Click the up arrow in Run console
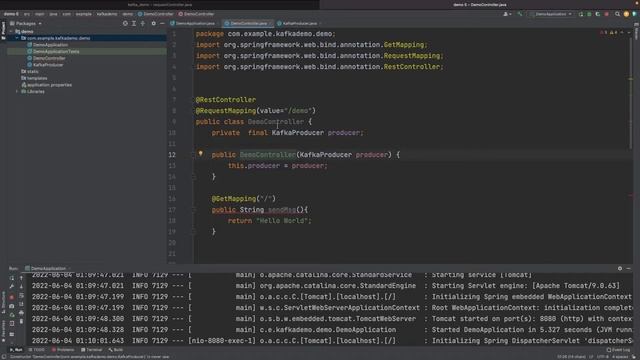Screen dimensions: 640x360 click(22, 278)
